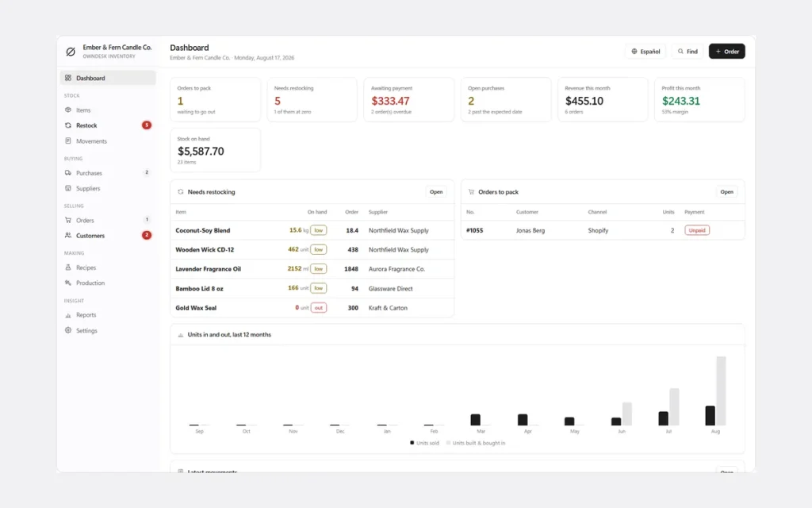Click the Items box icon

(68, 110)
